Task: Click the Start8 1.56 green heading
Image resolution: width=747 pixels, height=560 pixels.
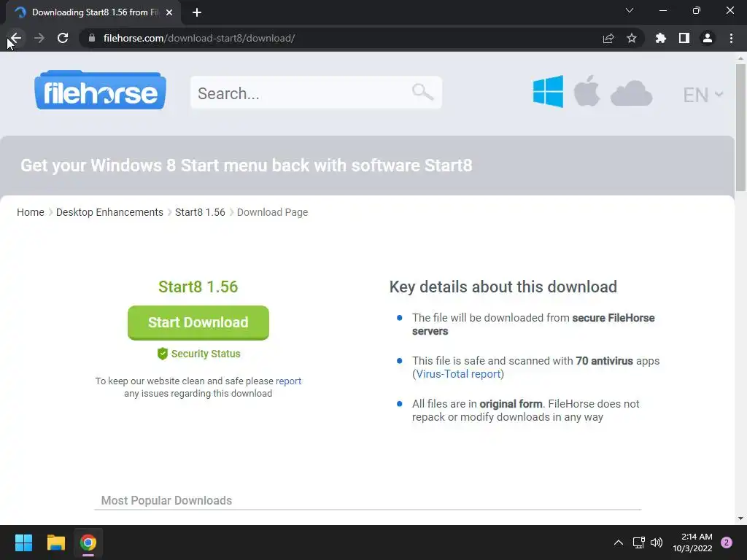Action: point(198,287)
